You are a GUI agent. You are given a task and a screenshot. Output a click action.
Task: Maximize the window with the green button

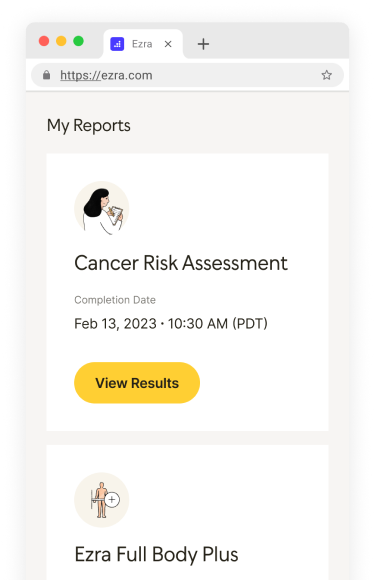tap(78, 41)
